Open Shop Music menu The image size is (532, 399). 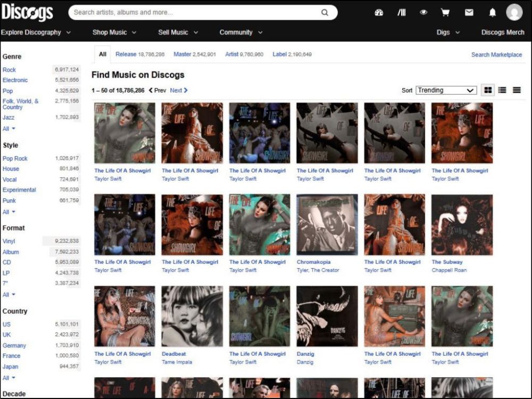[114, 32]
